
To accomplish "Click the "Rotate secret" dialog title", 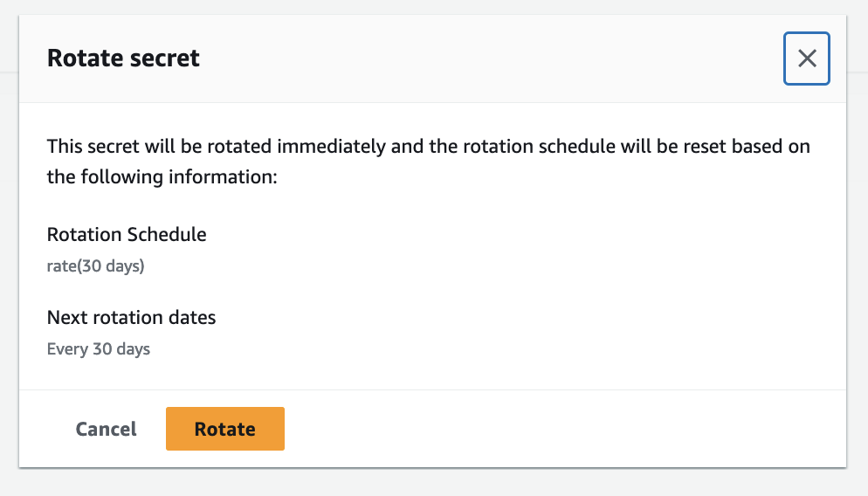I will pos(123,59).
